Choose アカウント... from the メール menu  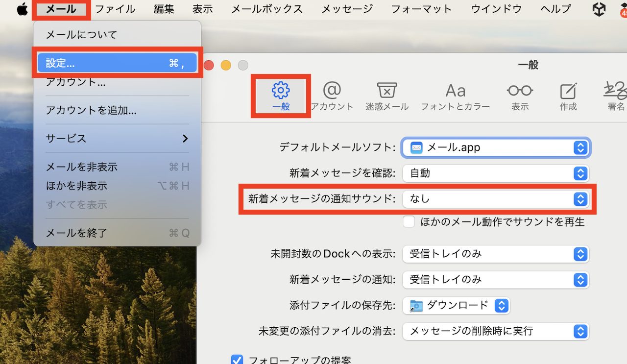pyautogui.click(x=117, y=82)
